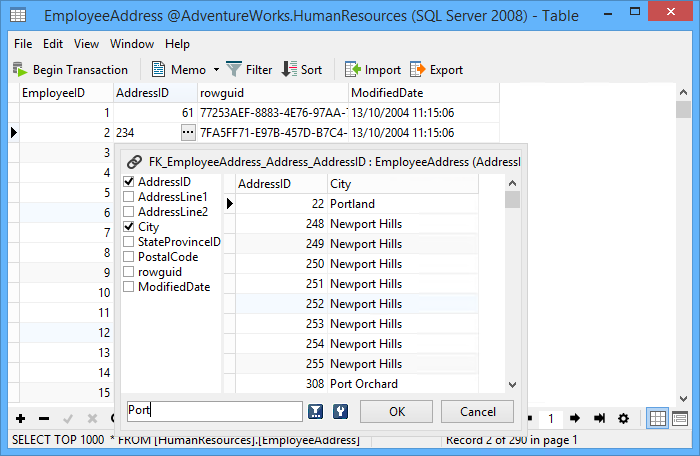Click main table scrollbar up arrow
Screen dimensions: 700x456
[x=683, y=92]
